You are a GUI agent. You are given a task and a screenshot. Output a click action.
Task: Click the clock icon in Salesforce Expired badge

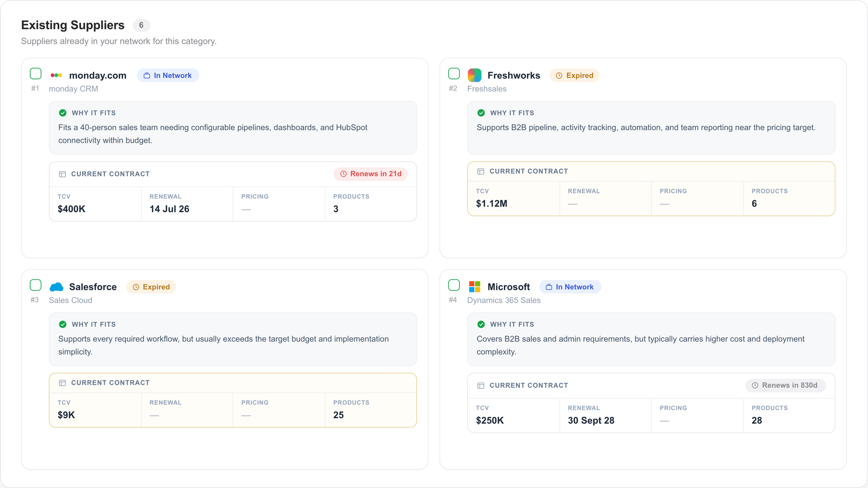(x=136, y=287)
